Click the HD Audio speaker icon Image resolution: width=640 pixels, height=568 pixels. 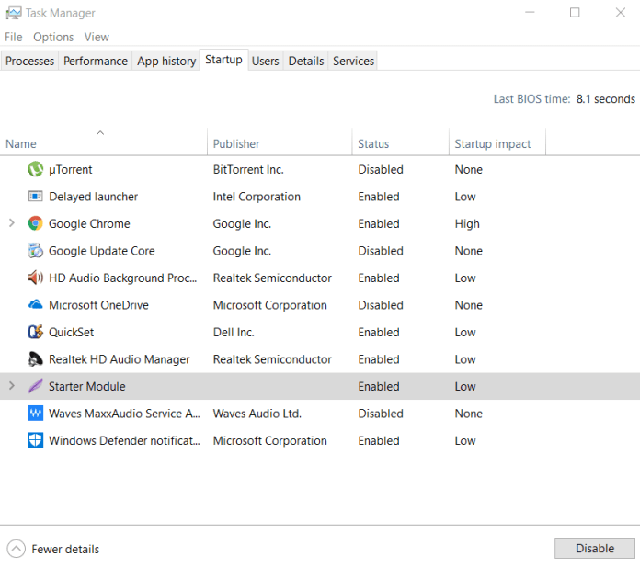(35, 278)
